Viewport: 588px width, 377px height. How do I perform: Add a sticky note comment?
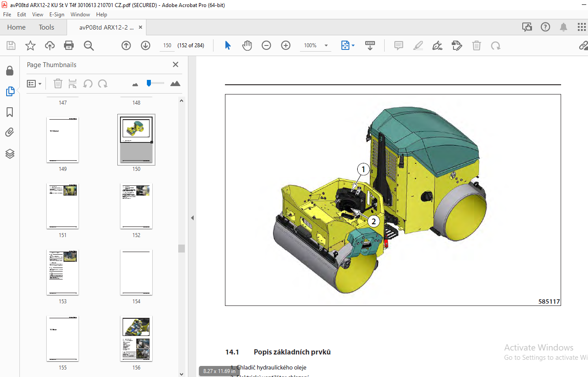tap(399, 45)
